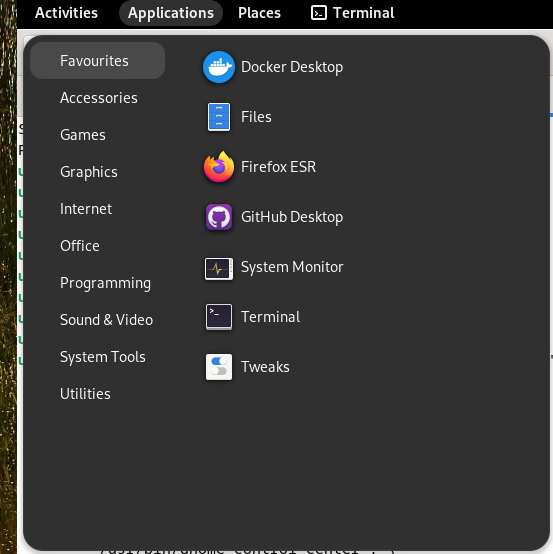Open the Places menu
This screenshot has height=554, width=553.
259,13
